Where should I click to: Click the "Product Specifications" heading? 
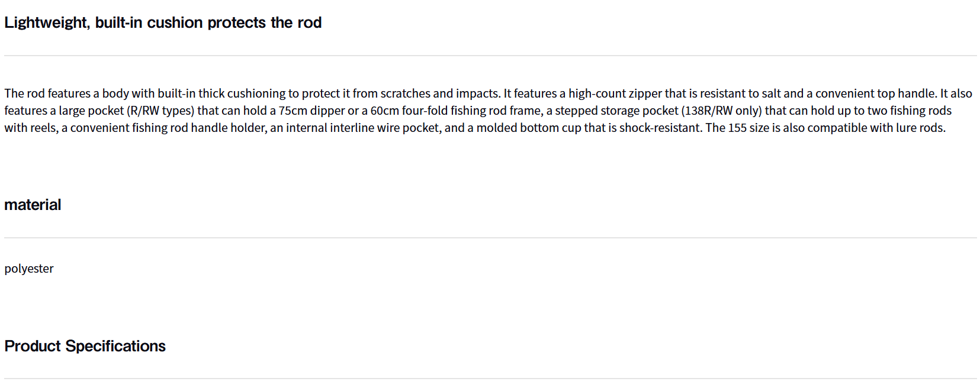point(85,346)
